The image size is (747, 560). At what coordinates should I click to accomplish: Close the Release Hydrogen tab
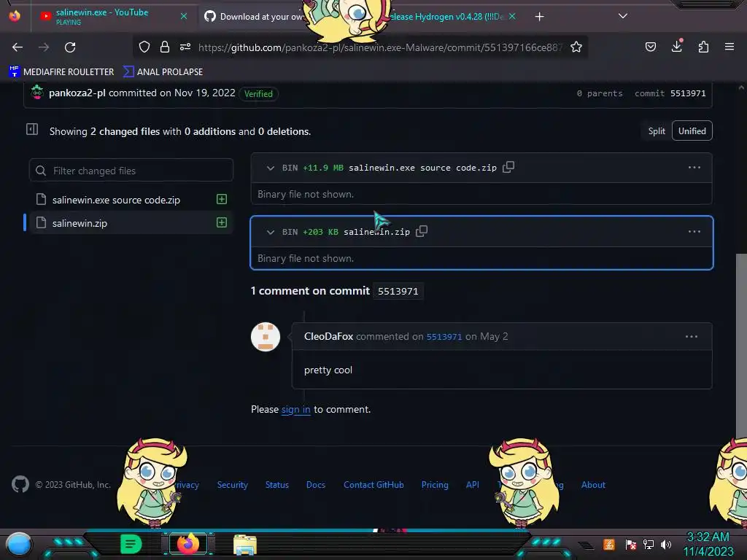512,16
